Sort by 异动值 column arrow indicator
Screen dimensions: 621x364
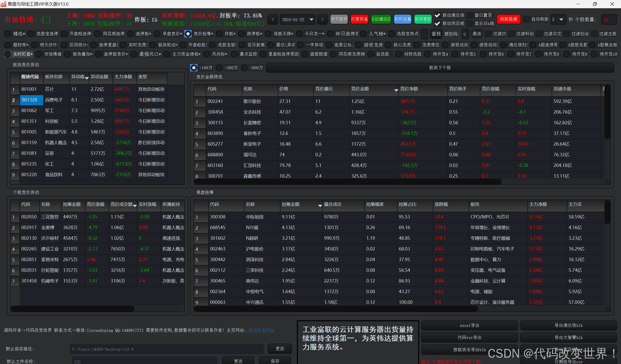click(87, 78)
